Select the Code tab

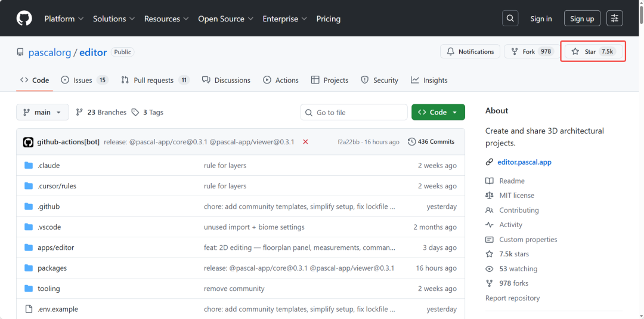(35, 80)
